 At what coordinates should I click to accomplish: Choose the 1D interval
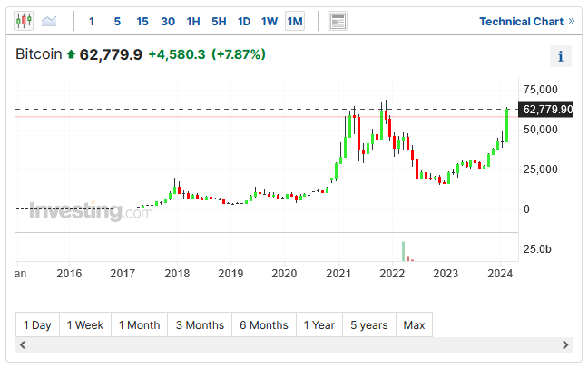click(244, 22)
